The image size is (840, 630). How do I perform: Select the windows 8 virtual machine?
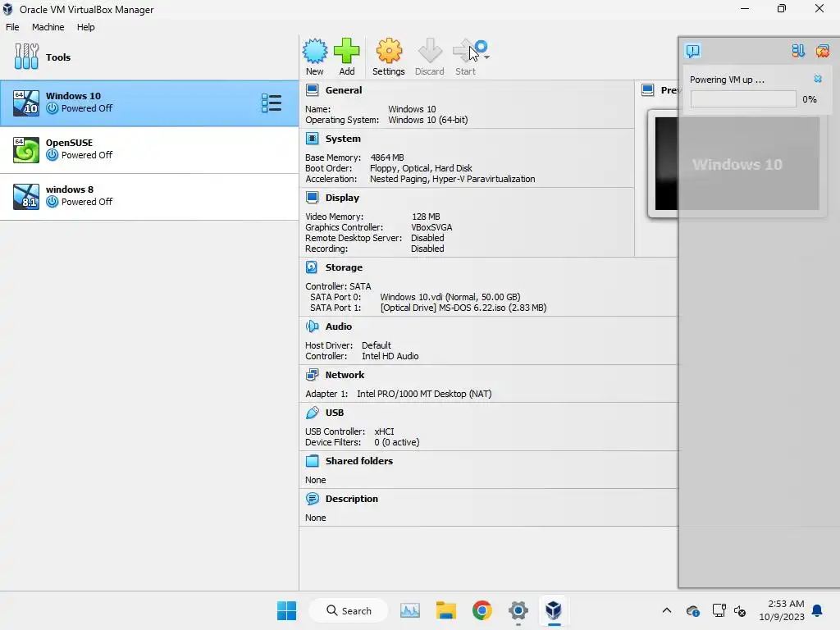click(149, 197)
